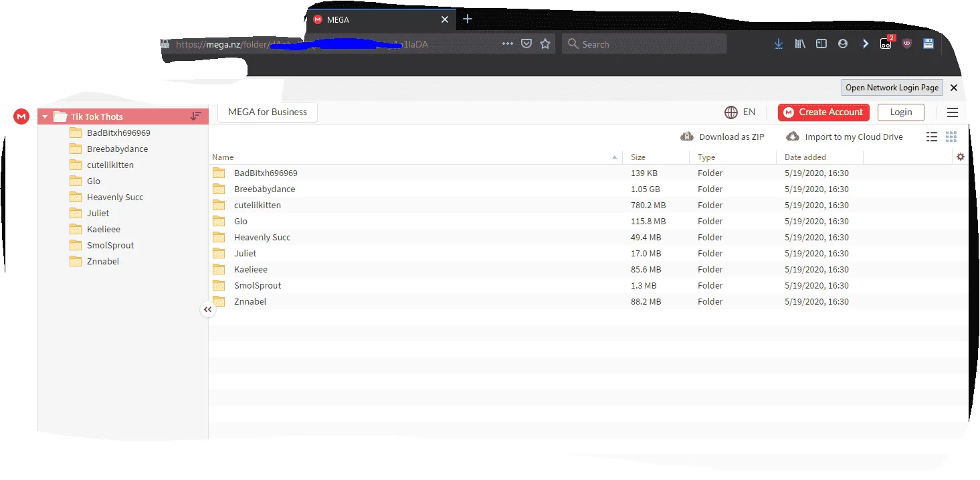Click Import to my Cloud Drive
980x480 pixels.
click(x=844, y=137)
